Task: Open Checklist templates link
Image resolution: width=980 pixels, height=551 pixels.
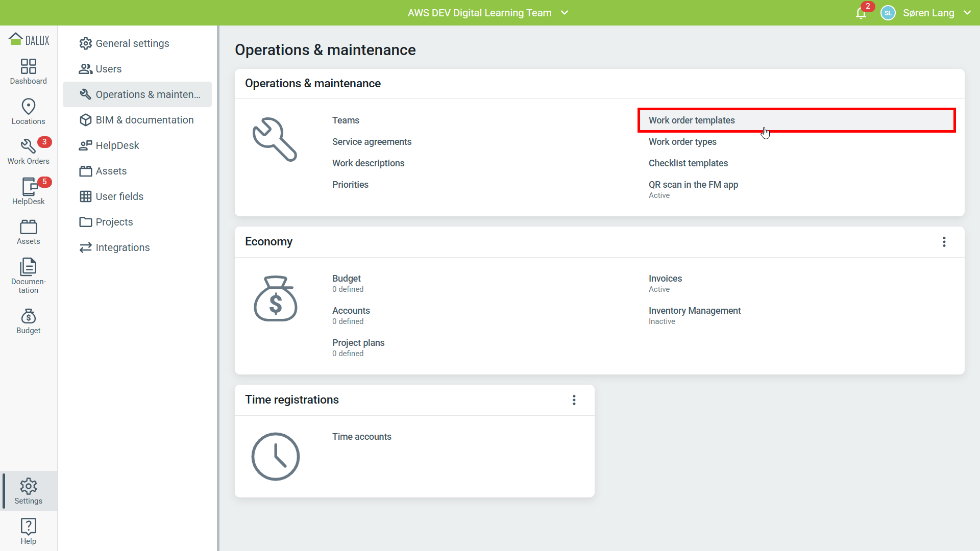Action: point(688,163)
